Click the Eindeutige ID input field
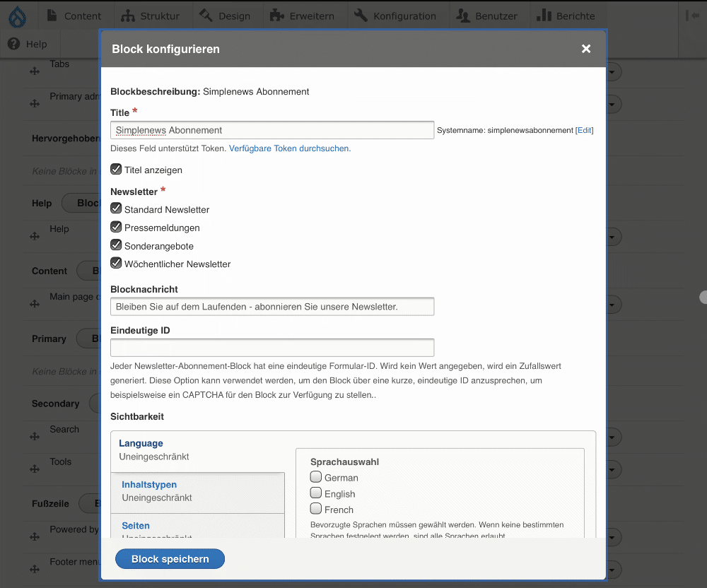Image resolution: width=707 pixels, height=588 pixels. coord(272,348)
